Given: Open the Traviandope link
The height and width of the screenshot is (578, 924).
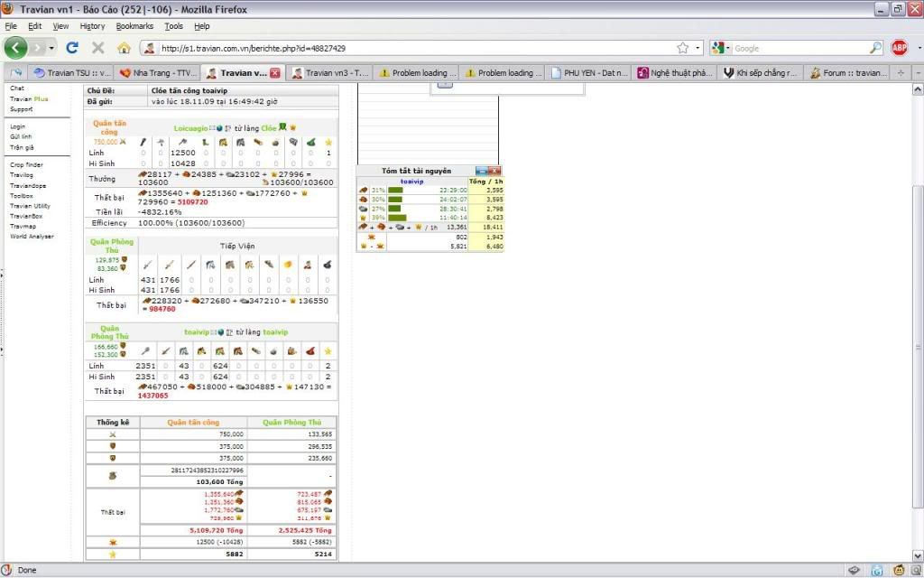Looking at the screenshot, I should click(28, 185).
